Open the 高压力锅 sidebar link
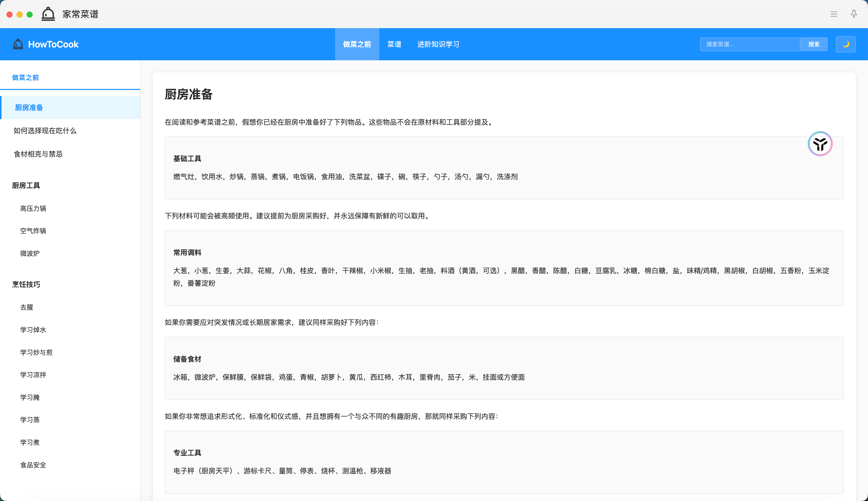 (33, 209)
